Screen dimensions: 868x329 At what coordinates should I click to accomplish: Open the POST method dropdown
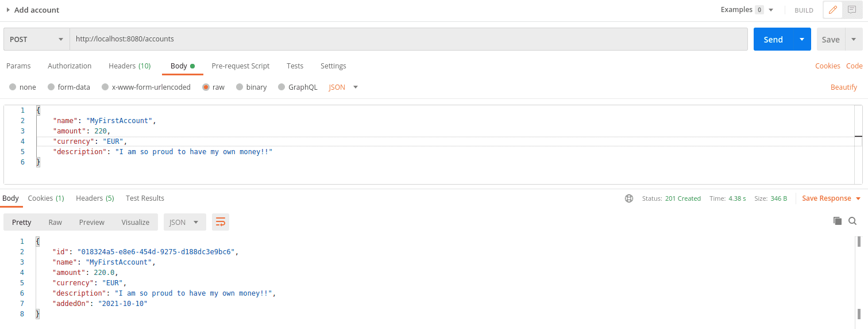tap(36, 40)
